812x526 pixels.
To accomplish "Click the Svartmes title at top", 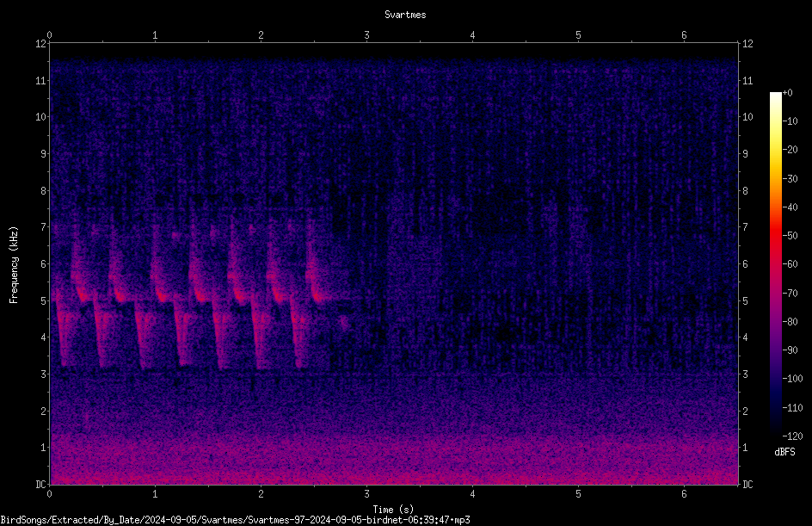I will point(405,15).
